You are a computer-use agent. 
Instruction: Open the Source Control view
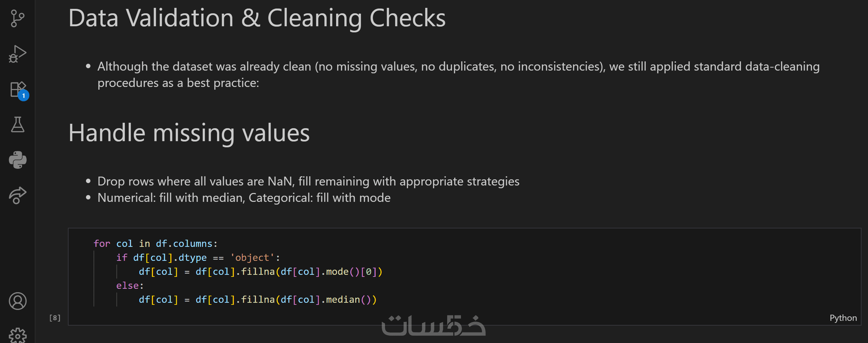[x=17, y=18]
